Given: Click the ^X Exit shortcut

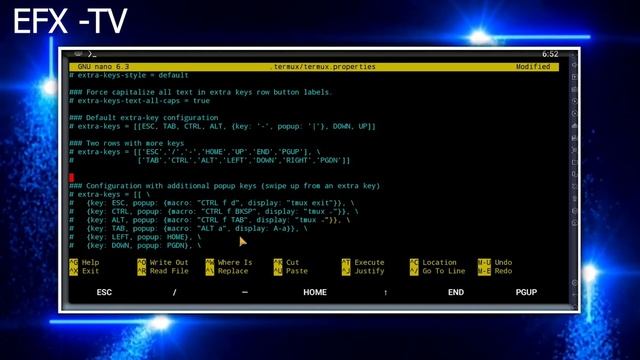Looking at the screenshot, I should tap(84, 271).
